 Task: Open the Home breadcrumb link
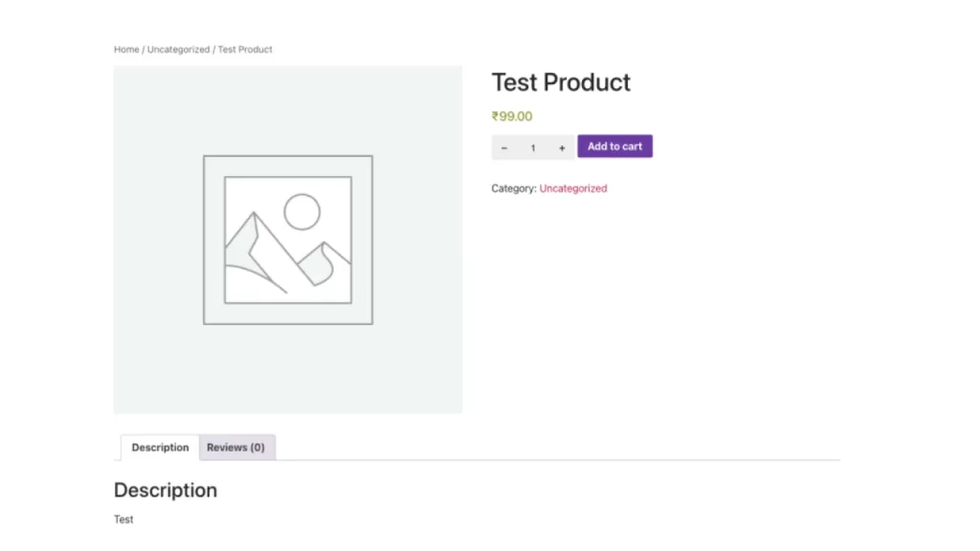[x=126, y=50]
